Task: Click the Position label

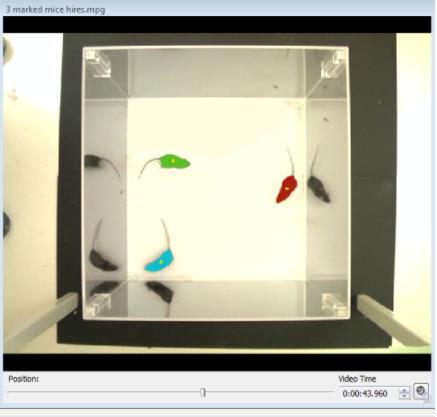Action: pyautogui.click(x=23, y=379)
